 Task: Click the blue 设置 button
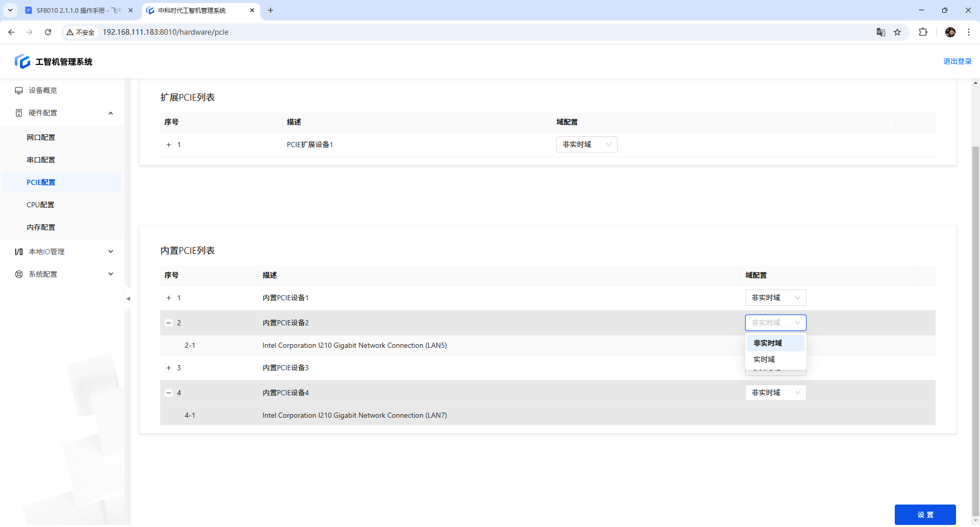925,515
